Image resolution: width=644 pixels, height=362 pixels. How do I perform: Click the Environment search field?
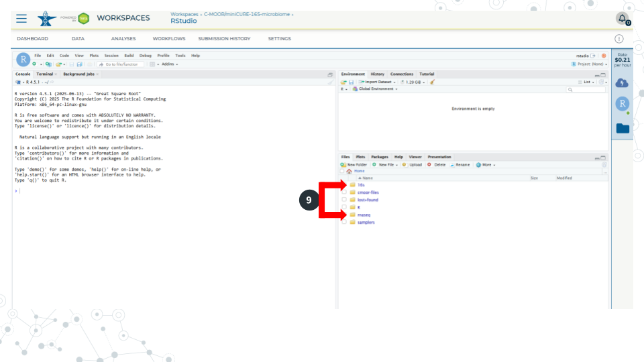pos(586,89)
